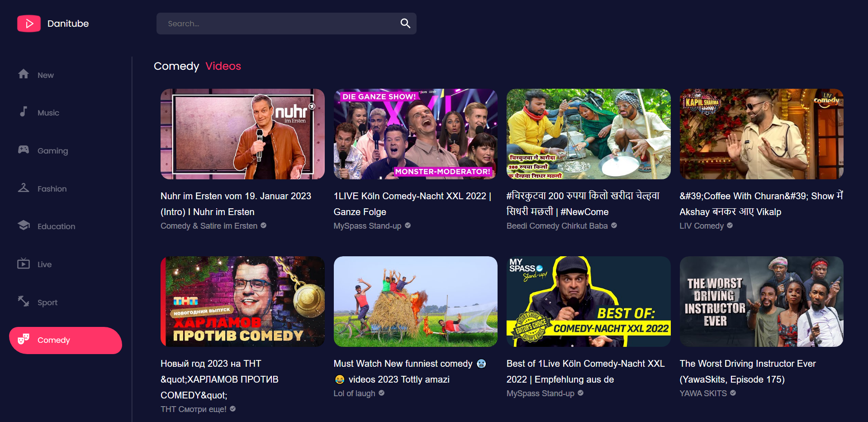Click the Education graduation cap icon
The image size is (868, 422).
coord(24,225)
